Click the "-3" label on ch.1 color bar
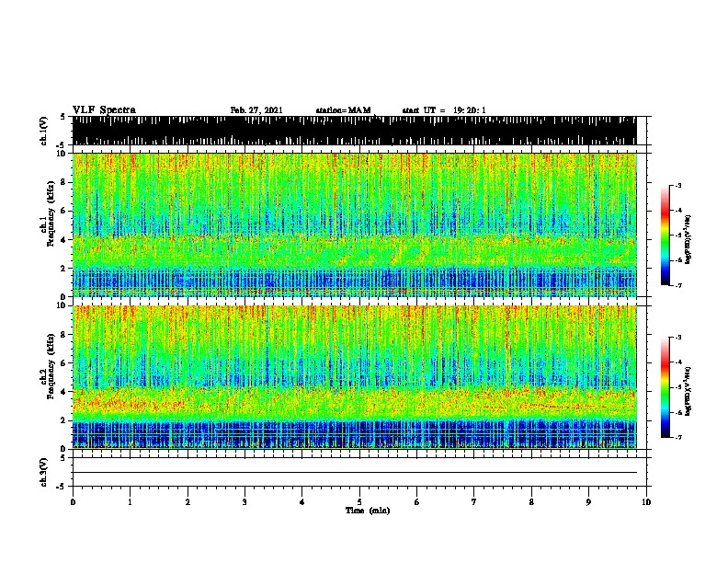Screen dimensions: 728x563 677,186
